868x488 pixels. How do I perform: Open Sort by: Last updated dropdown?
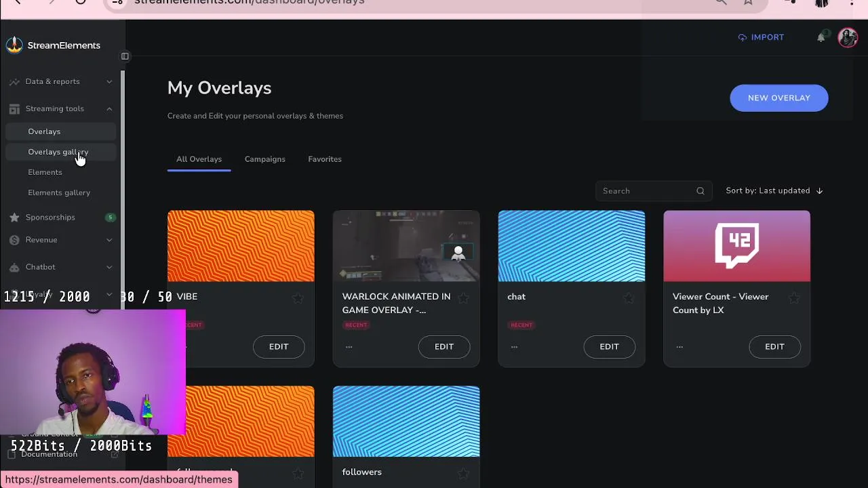(x=774, y=191)
